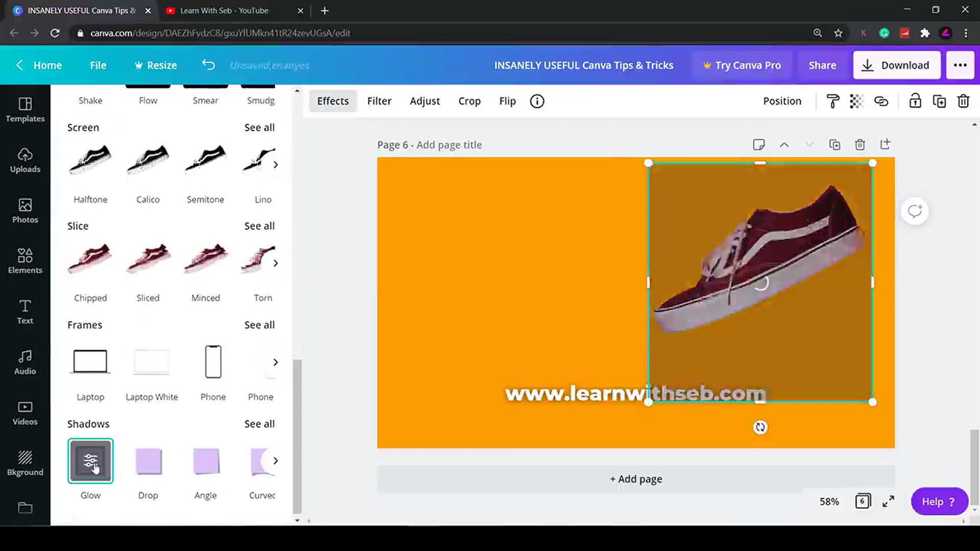The width and height of the screenshot is (980, 551).
Task: Move page 6 up
Action: pos(784,145)
